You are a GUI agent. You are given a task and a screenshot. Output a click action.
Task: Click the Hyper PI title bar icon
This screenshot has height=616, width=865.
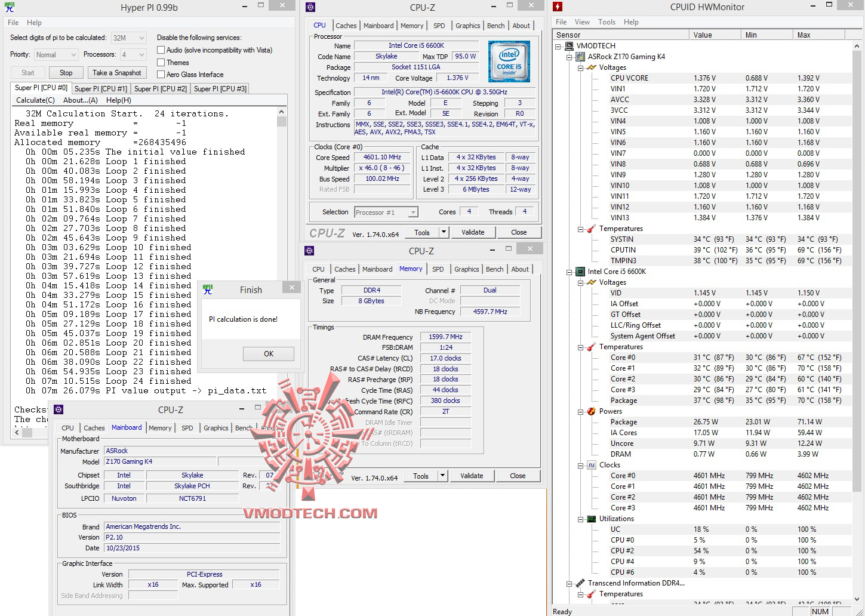pos(10,7)
